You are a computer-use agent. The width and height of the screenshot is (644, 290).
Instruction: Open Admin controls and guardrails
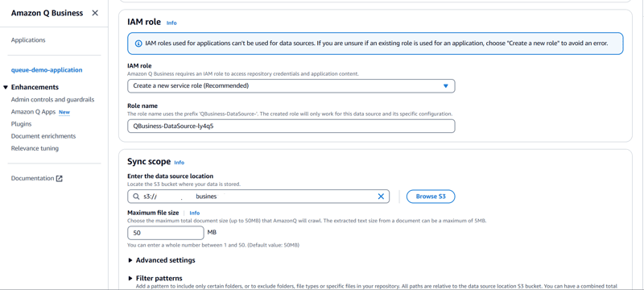coord(52,99)
